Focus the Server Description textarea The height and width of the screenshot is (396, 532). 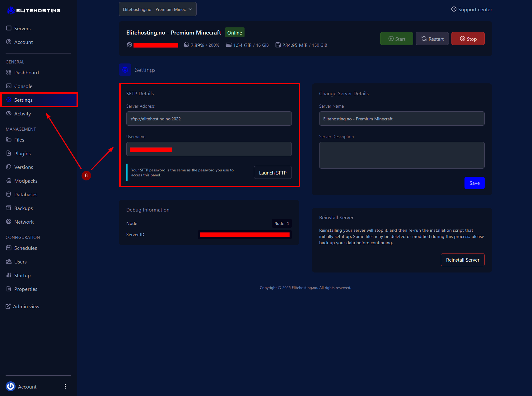click(x=402, y=155)
